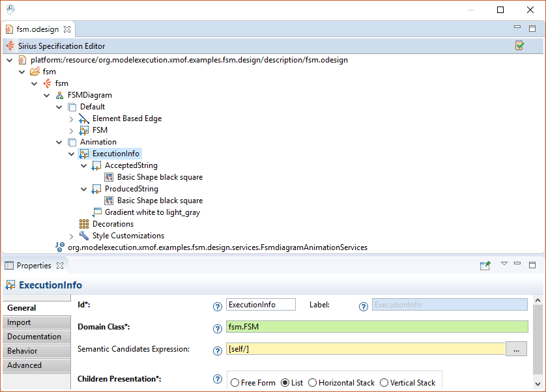Open the Properties view menu dropdown
This screenshot has height=392, width=546.
504,263
